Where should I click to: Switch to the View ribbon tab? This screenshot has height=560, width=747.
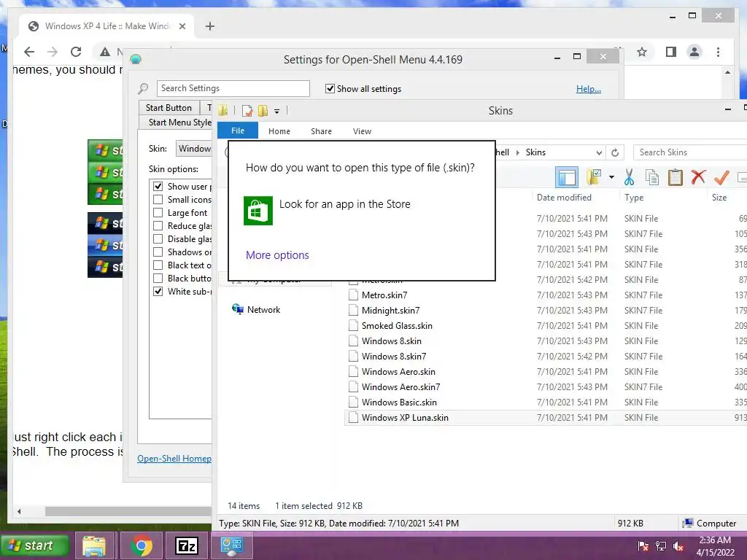pyautogui.click(x=362, y=131)
